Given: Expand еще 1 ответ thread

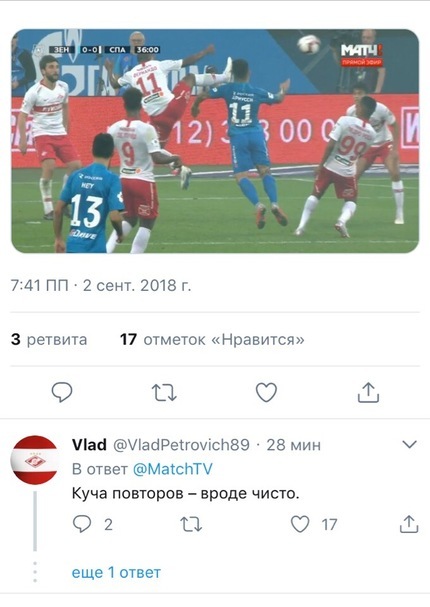Looking at the screenshot, I should [x=116, y=572].
